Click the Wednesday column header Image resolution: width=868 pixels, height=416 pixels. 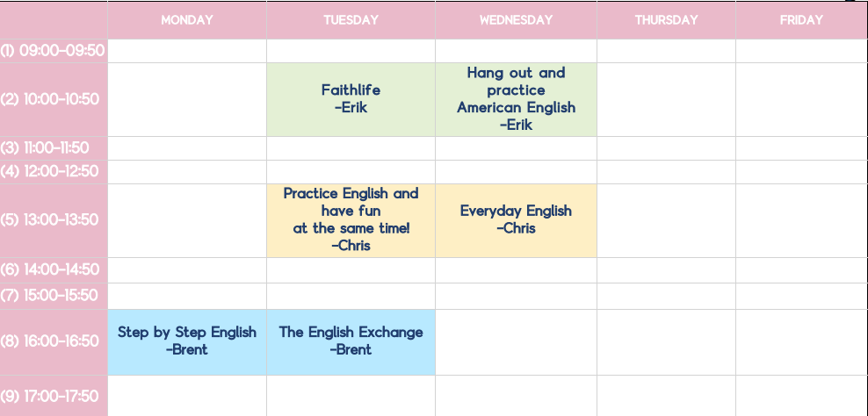click(x=516, y=20)
